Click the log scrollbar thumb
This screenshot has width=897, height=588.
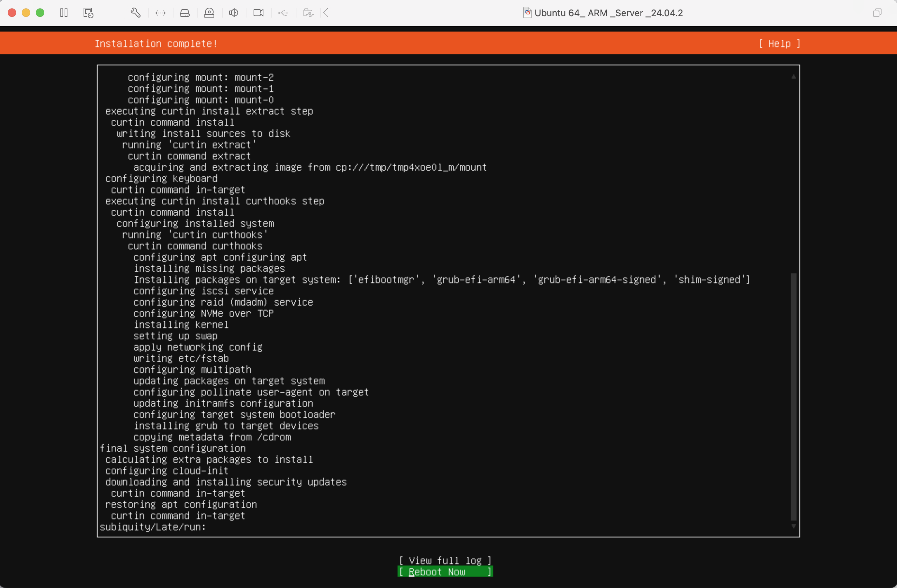pyautogui.click(x=793, y=397)
